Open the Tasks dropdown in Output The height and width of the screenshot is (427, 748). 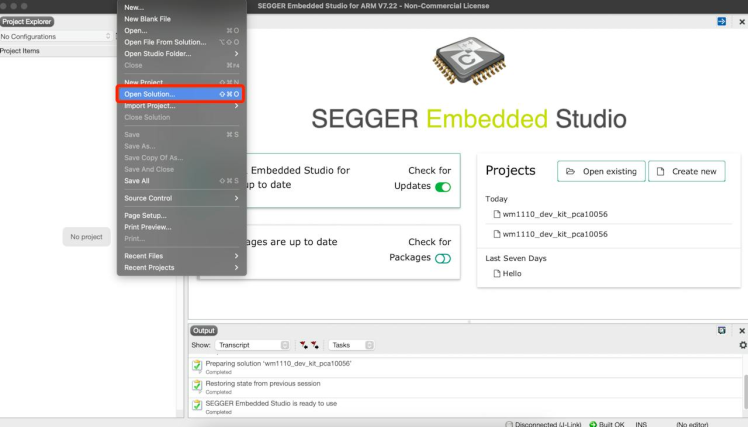point(351,345)
